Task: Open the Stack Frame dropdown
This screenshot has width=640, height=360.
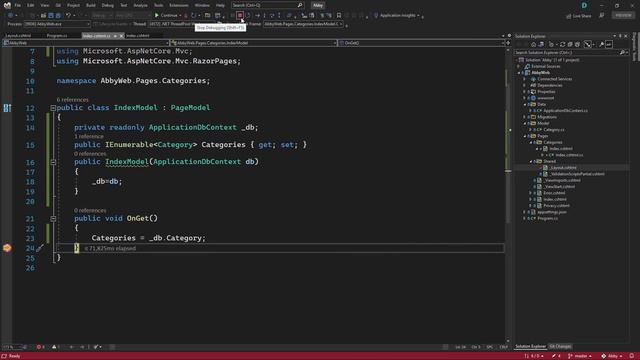Action: pos(304,24)
